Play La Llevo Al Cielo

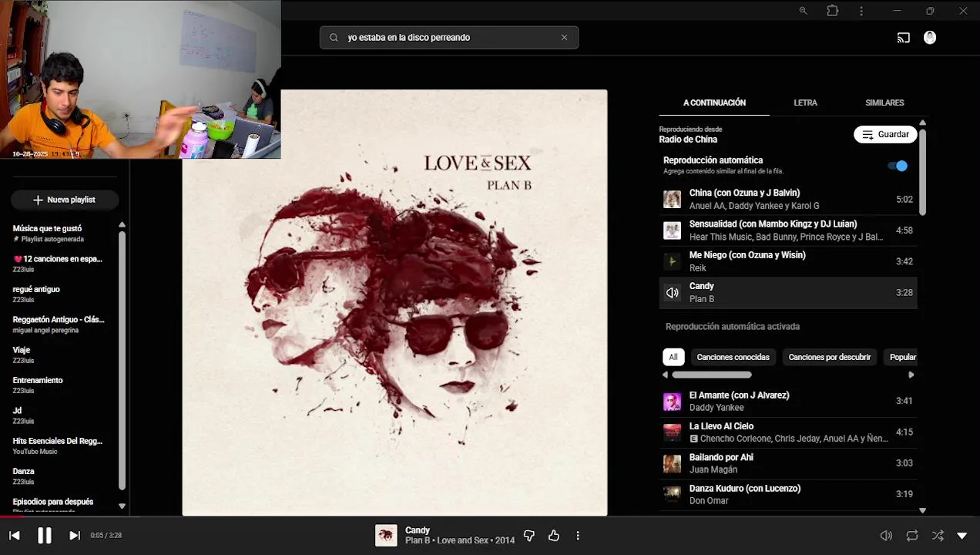click(x=790, y=432)
